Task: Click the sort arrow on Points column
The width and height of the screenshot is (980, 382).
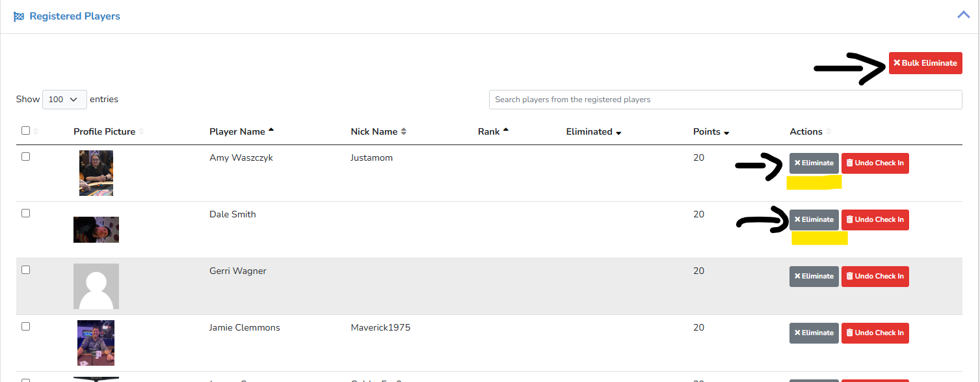Action: pos(726,132)
